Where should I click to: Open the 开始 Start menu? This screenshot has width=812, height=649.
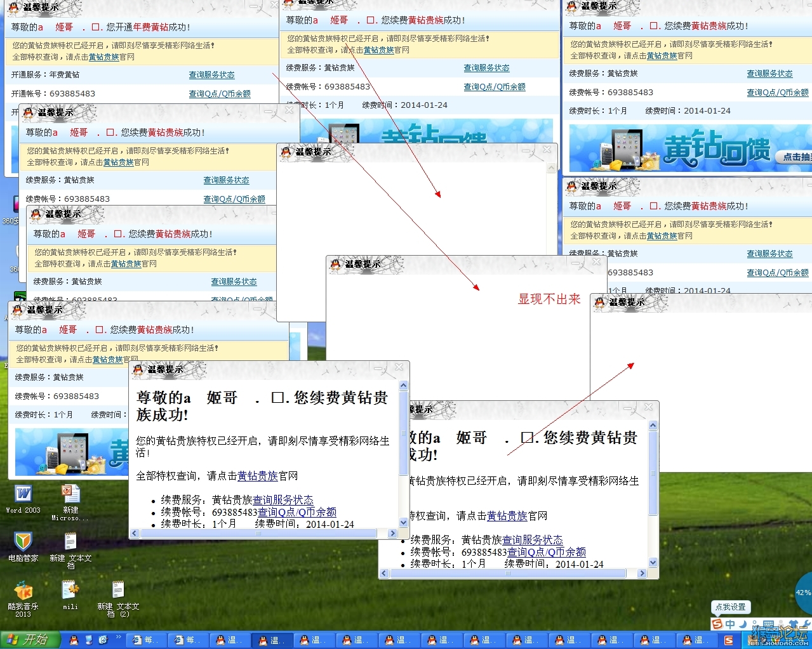[x=30, y=640]
